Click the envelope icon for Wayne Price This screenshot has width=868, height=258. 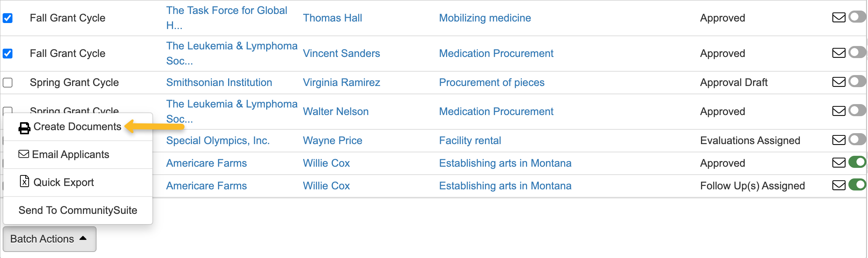click(839, 140)
